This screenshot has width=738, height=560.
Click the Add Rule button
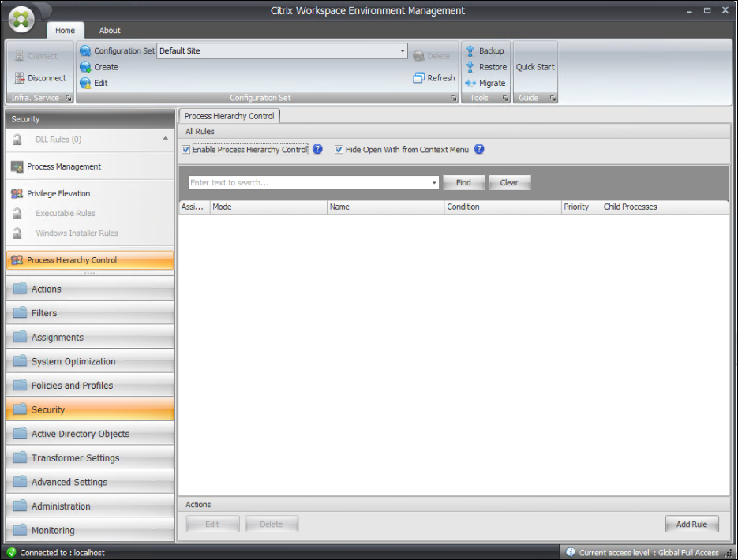tap(691, 524)
